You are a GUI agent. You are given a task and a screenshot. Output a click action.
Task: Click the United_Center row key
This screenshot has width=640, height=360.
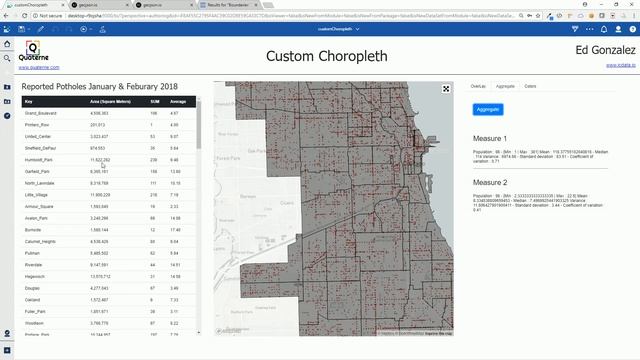pos(38,136)
